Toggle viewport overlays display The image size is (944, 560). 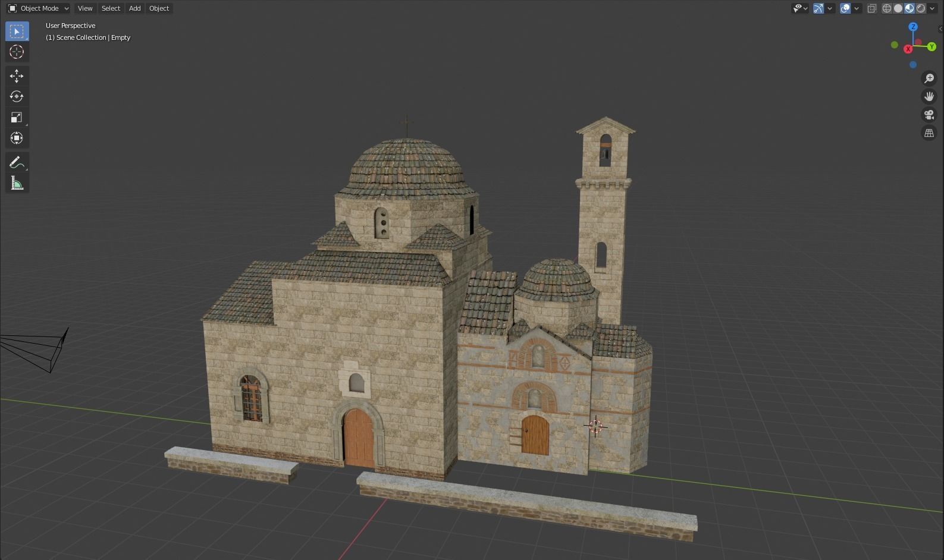[x=845, y=8]
